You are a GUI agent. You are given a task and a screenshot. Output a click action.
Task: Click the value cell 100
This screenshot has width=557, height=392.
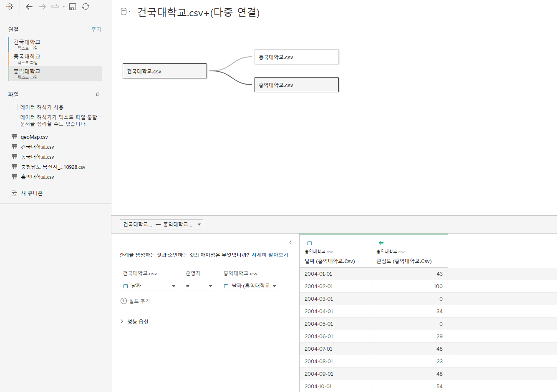409,286
